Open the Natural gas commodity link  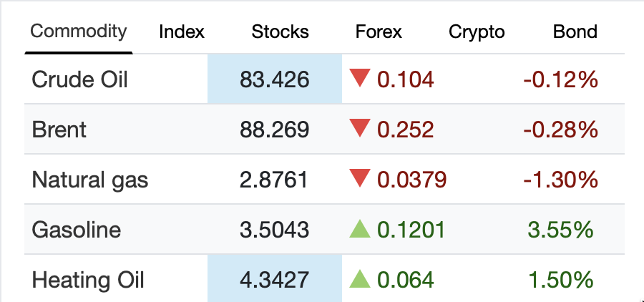point(90,180)
